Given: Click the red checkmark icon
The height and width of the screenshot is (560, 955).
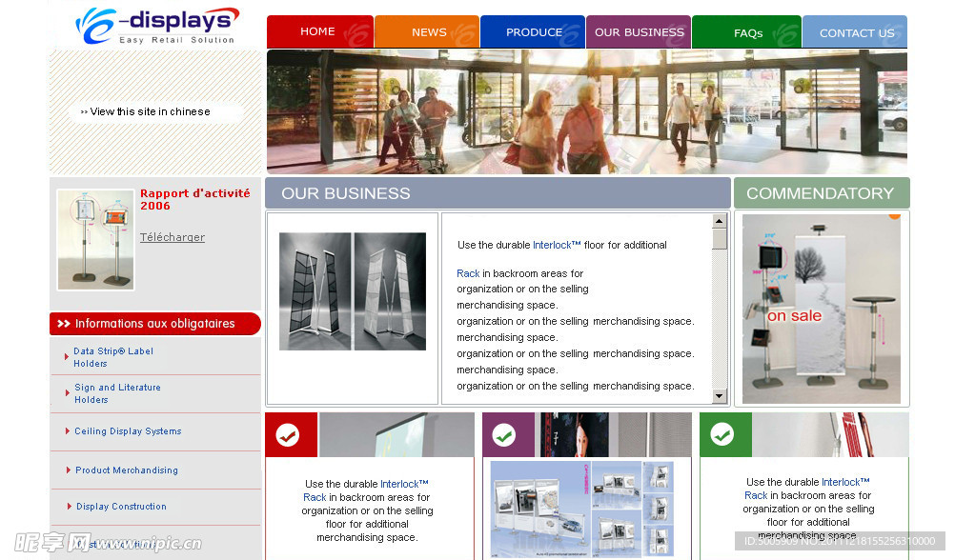Looking at the screenshot, I should (x=288, y=434).
